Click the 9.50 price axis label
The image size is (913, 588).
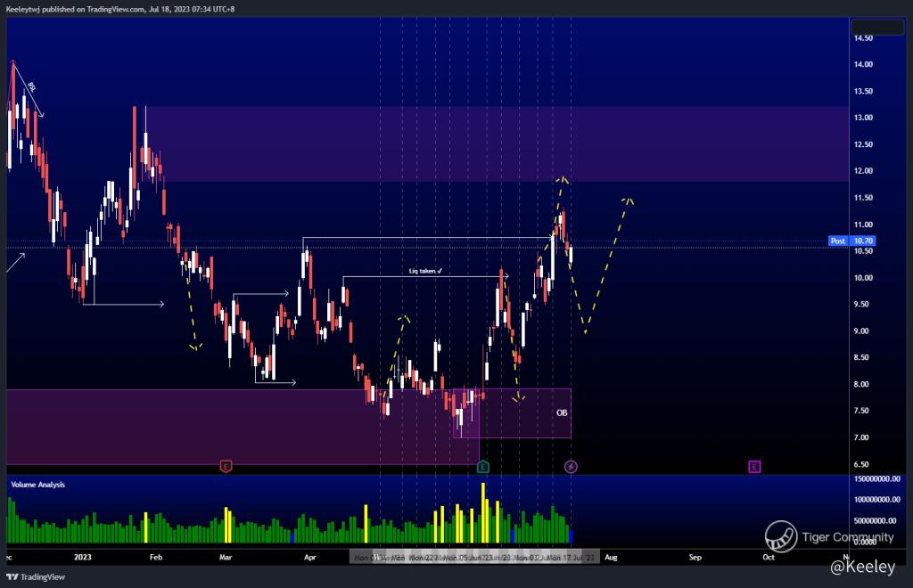[x=863, y=304]
